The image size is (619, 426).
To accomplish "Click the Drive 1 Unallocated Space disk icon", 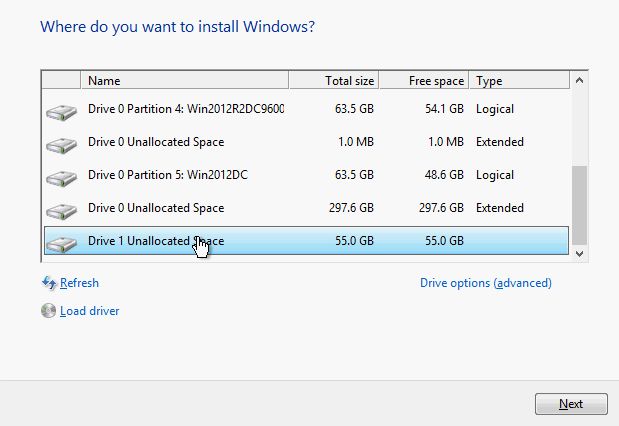I will (62, 243).
